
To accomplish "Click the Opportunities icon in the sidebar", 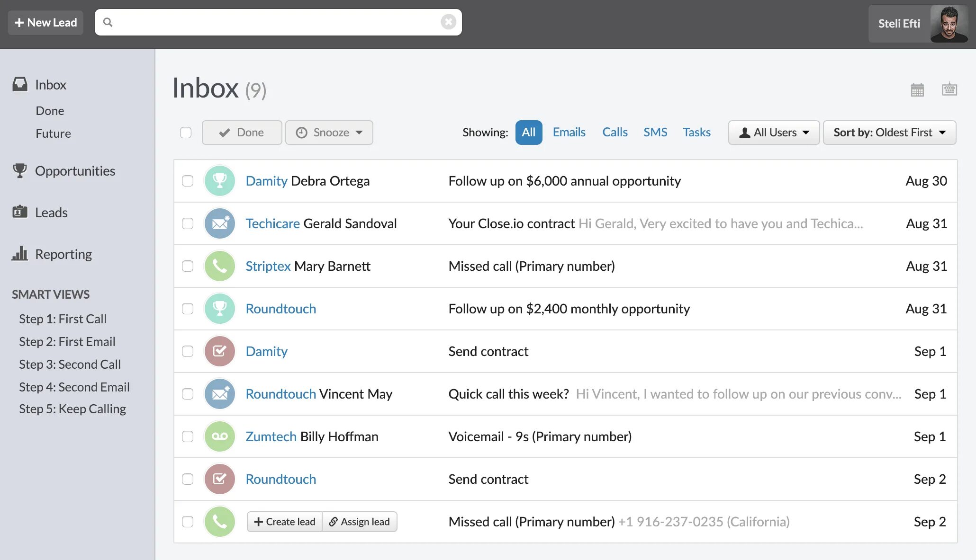I will pyautogui.click(x=19, y=169).
